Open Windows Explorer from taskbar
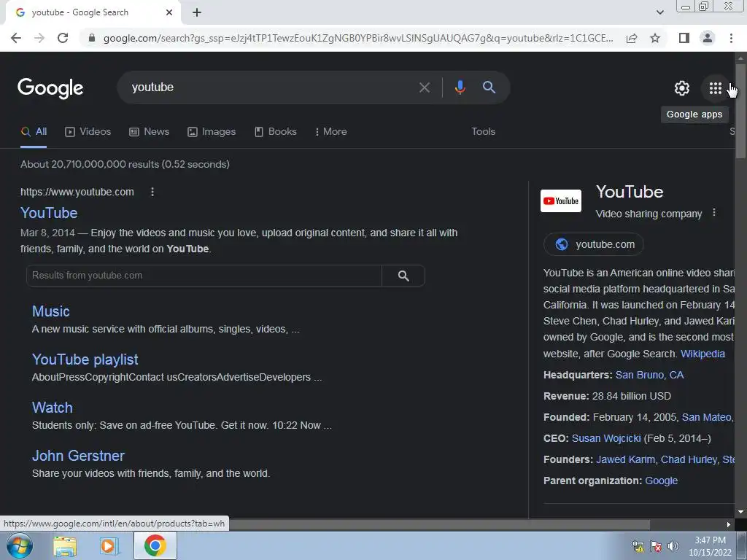Viewport: 747px width, 560px height. point(65,546)
